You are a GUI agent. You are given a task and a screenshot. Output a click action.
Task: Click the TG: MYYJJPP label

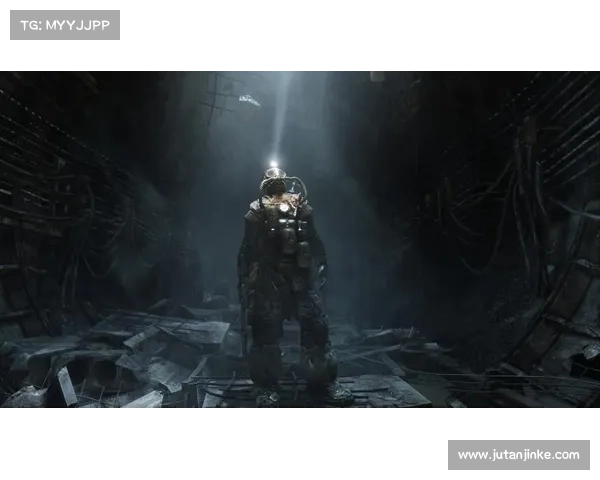pos(64,24)
